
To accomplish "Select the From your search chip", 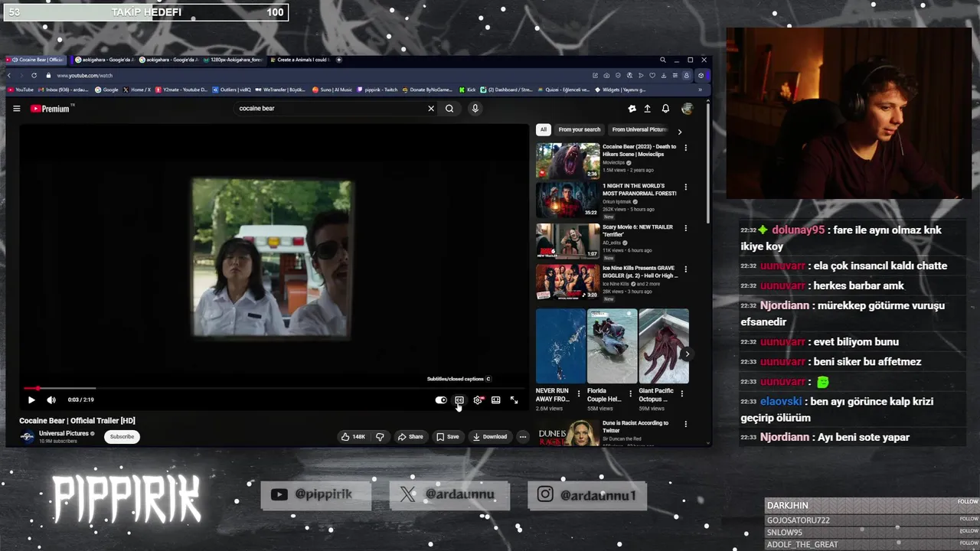I will click(580, 129).
